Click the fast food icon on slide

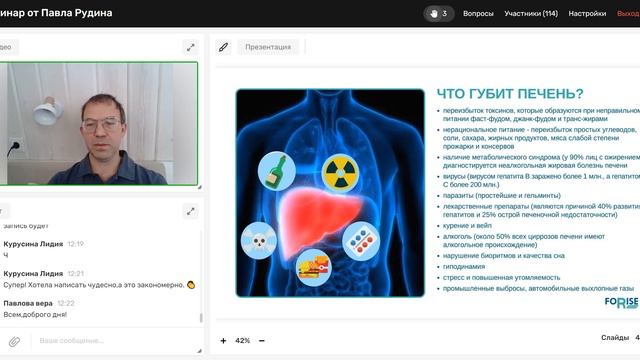click(x=313, y=268)
